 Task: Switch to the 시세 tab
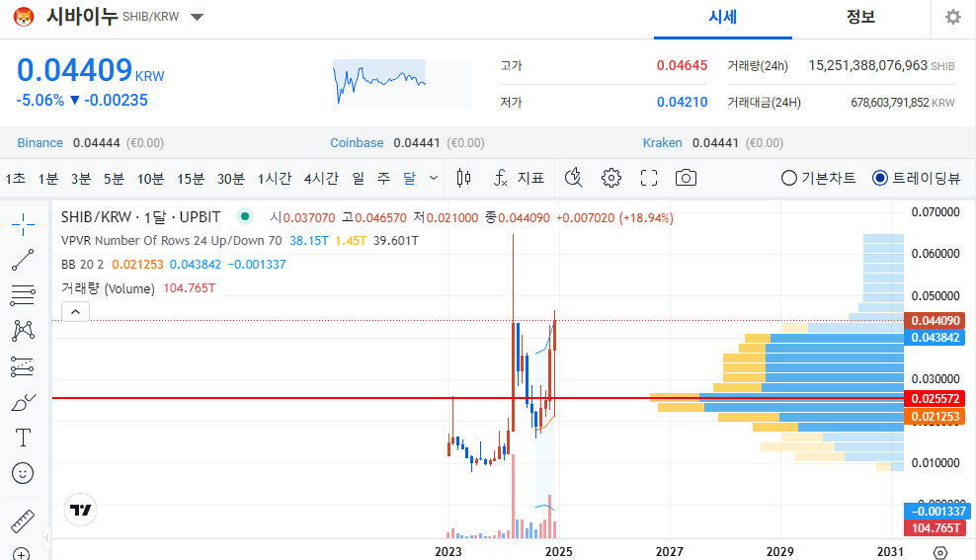click(x=723, y=18)
